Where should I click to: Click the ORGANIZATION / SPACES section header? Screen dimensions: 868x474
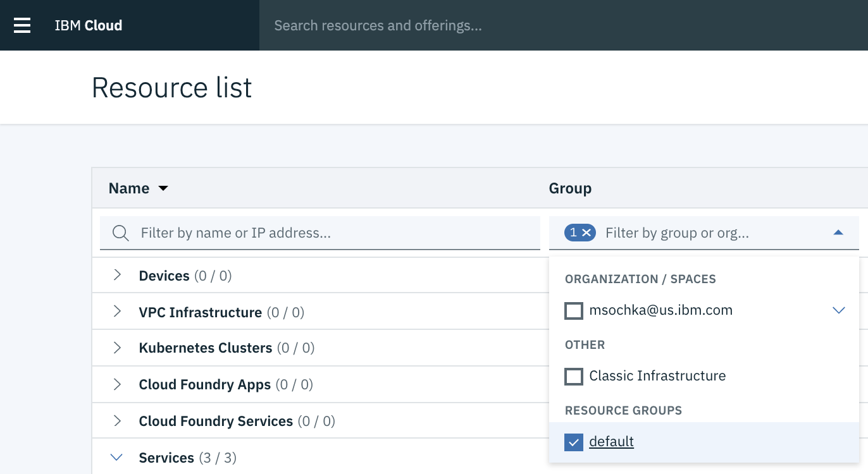point(640,279)
